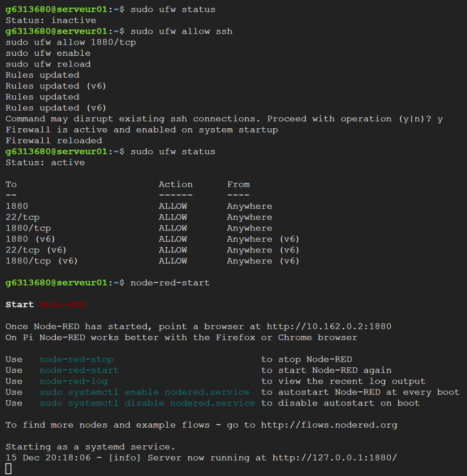Select the teal node-red-start command in the Use list

click(79, 370)
